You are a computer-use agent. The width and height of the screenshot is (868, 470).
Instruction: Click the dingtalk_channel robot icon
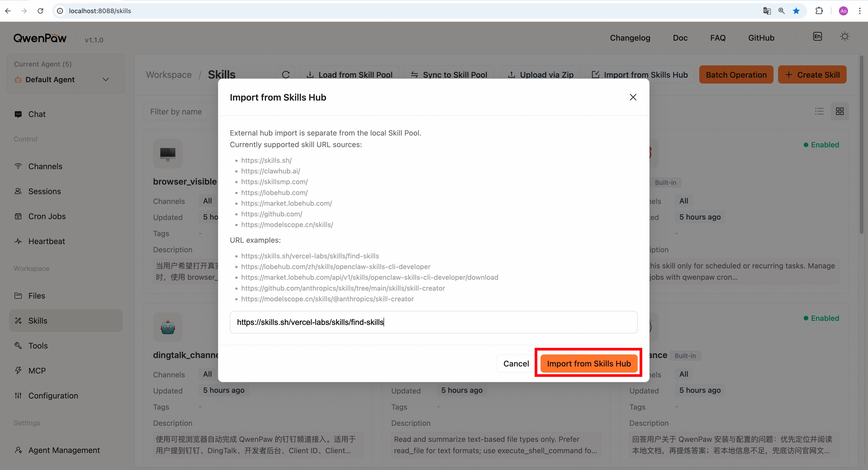pos(168,327)
